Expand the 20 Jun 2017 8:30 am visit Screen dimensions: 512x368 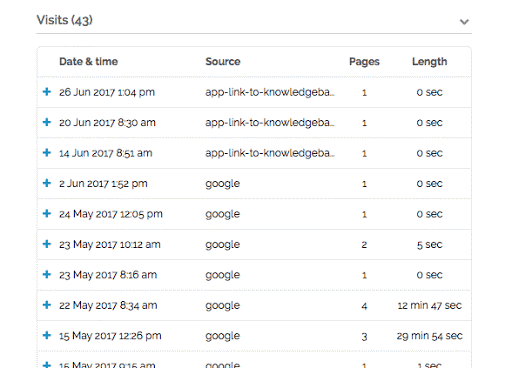click(x=47, y=122)
